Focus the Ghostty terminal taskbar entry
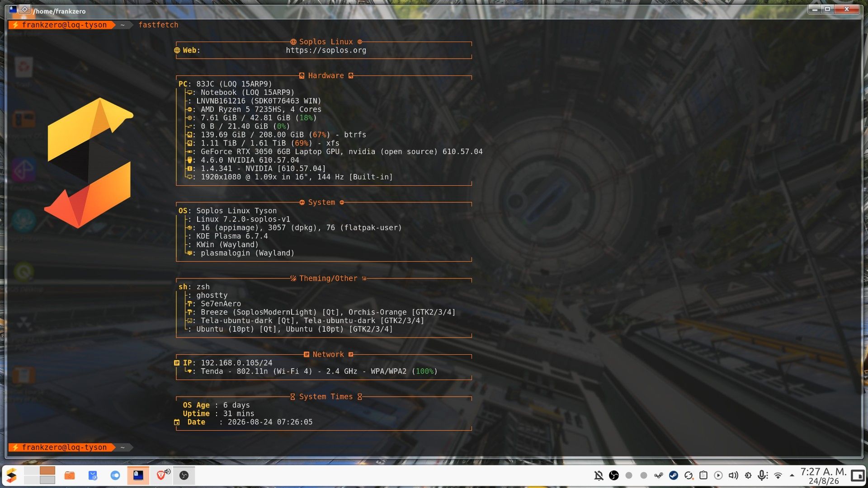 138,475
